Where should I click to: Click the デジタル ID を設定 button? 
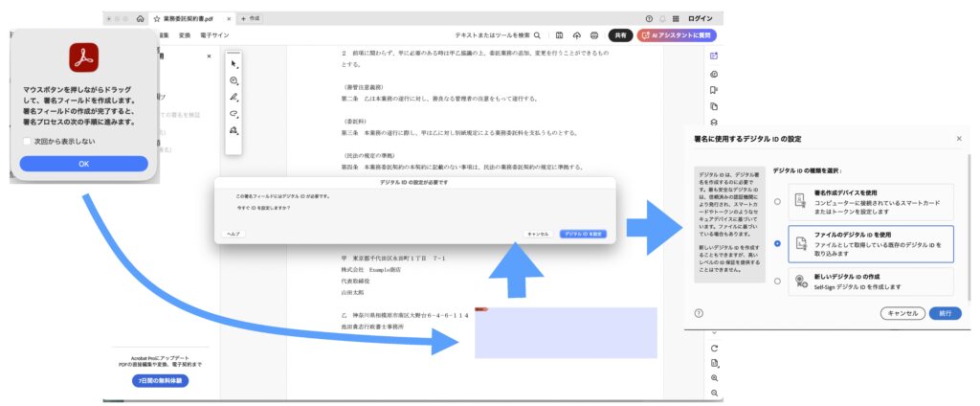tap(583, 234)
